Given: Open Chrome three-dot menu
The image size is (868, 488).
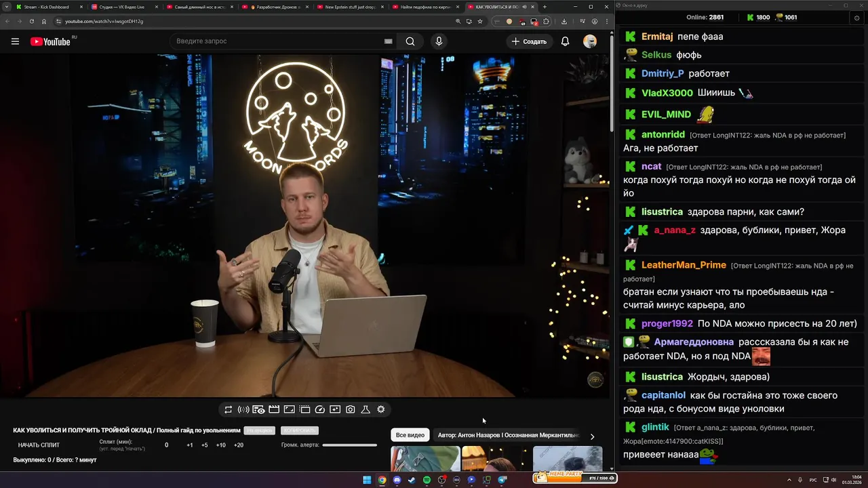Looking at the screenshot, I should 606,21.
